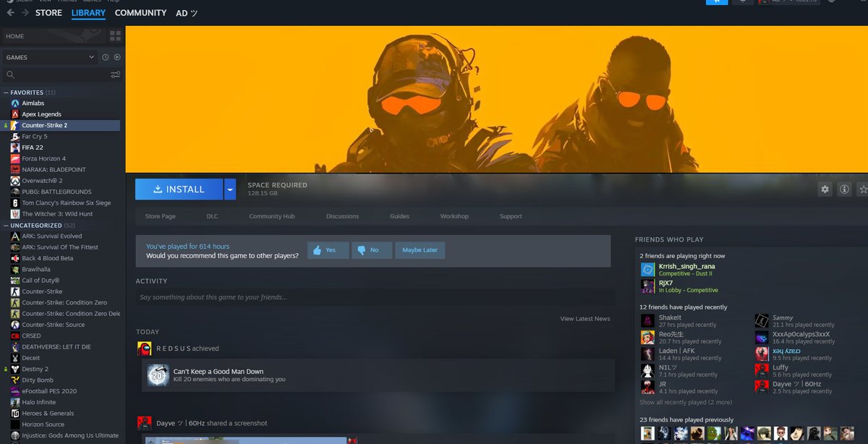Open the Workshop tab

pyautogui.click(x=454, y=216)
